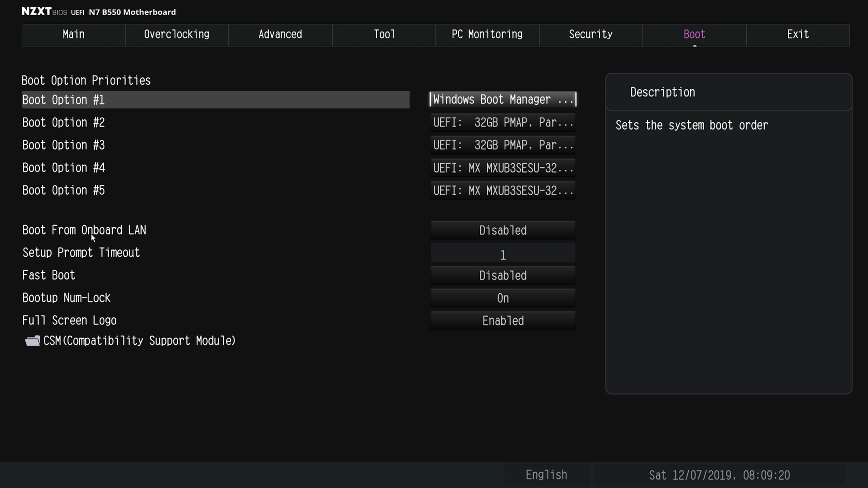Click the Description panel header
This screenshot has width=868, height=488.
click(x=729, y=92)
